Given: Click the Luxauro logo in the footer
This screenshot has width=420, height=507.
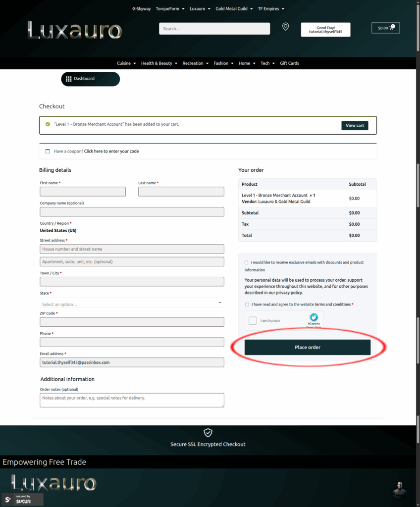Looking at the screenshot, I should 54,483.
